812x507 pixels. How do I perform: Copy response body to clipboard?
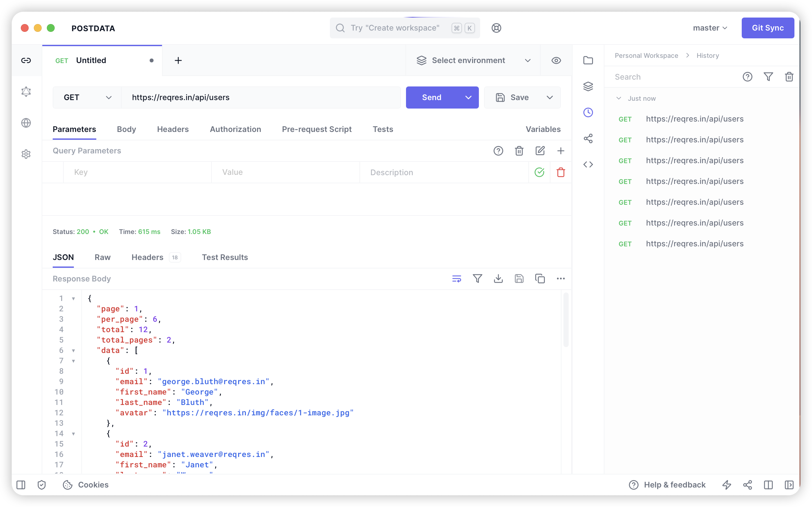(x=539, y=279)
